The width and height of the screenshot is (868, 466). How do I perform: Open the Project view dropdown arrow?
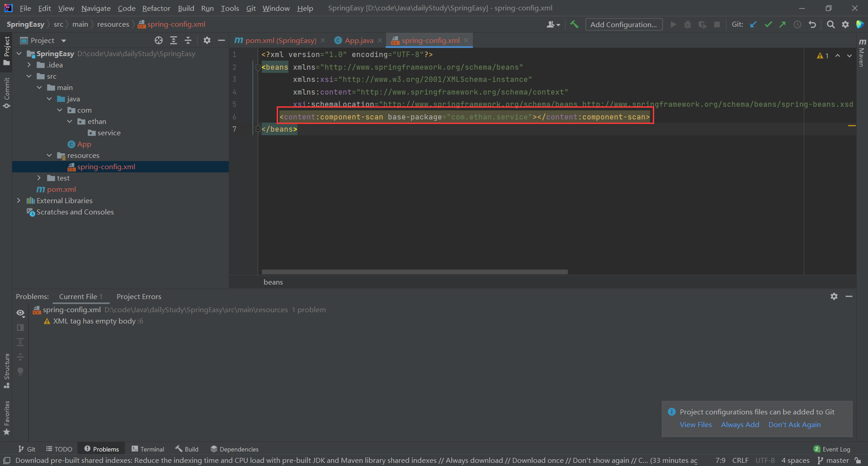coord(64,41)
